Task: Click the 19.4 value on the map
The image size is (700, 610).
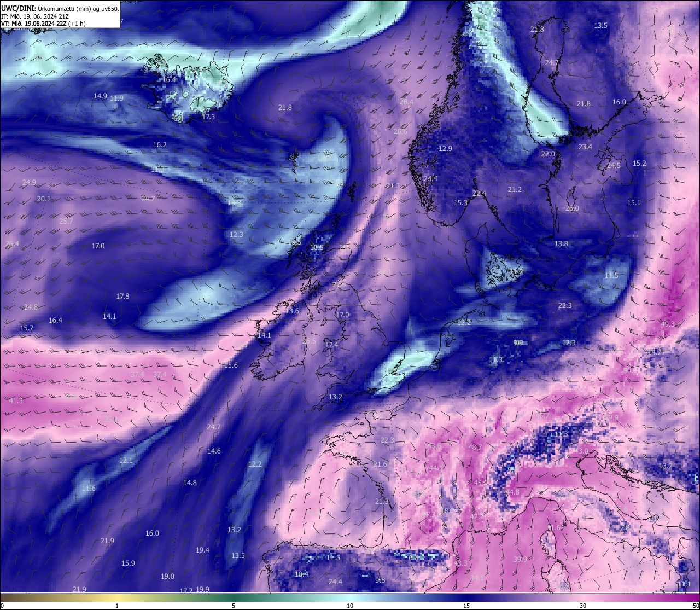Action: (x=202, y=550)
